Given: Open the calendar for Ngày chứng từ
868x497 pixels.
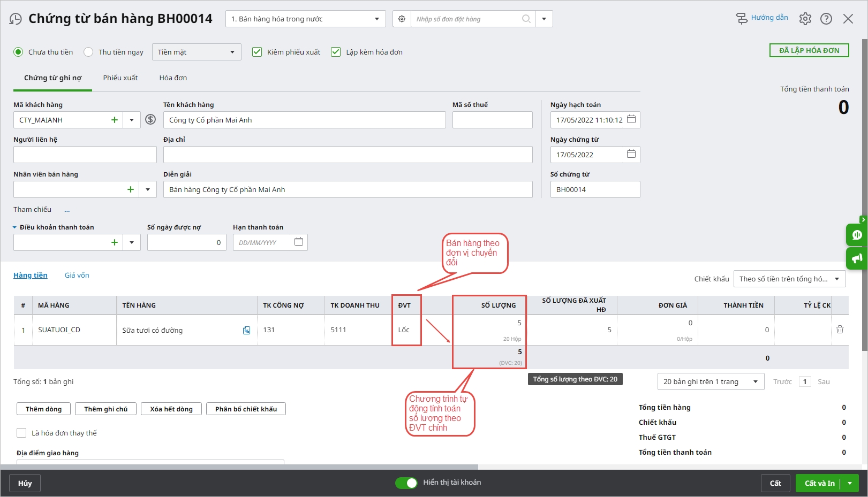Looking at the screenshot, I should [631, 154].
